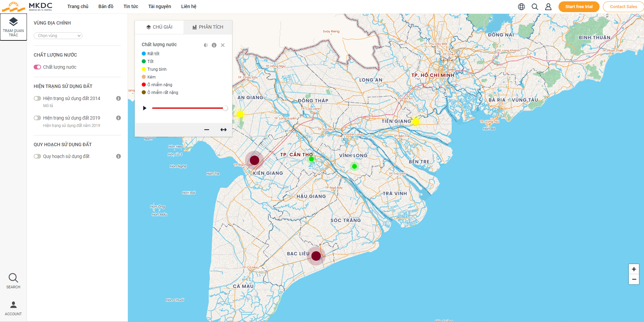The image size is (644, 322).
Task: Click the red time slider handle
Action: (225, 108)
